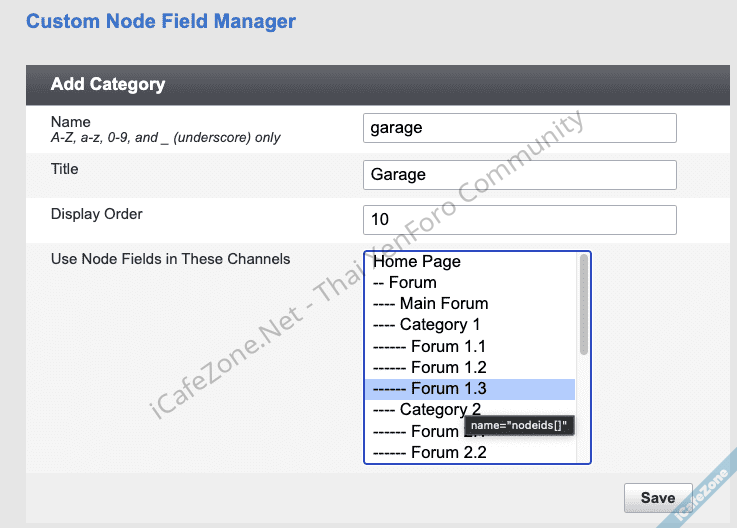This screenshot has height=528, width=737.
Task: Click the channels list scrollbar thumb
Action: coord(584,305)
